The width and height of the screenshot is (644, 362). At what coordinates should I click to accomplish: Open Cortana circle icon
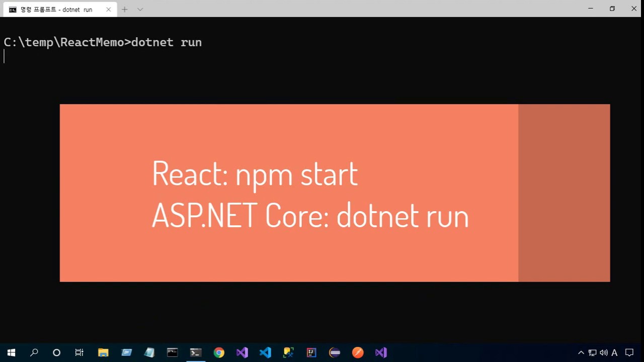56,352
